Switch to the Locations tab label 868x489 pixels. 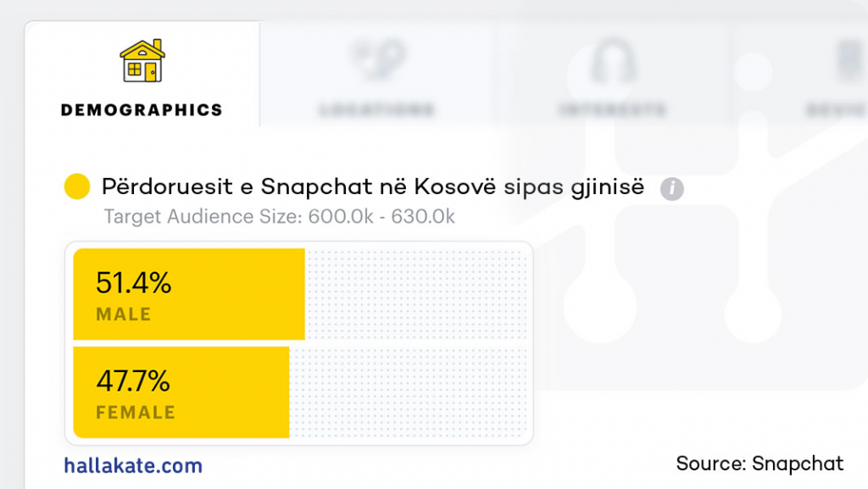pos(377,110)
